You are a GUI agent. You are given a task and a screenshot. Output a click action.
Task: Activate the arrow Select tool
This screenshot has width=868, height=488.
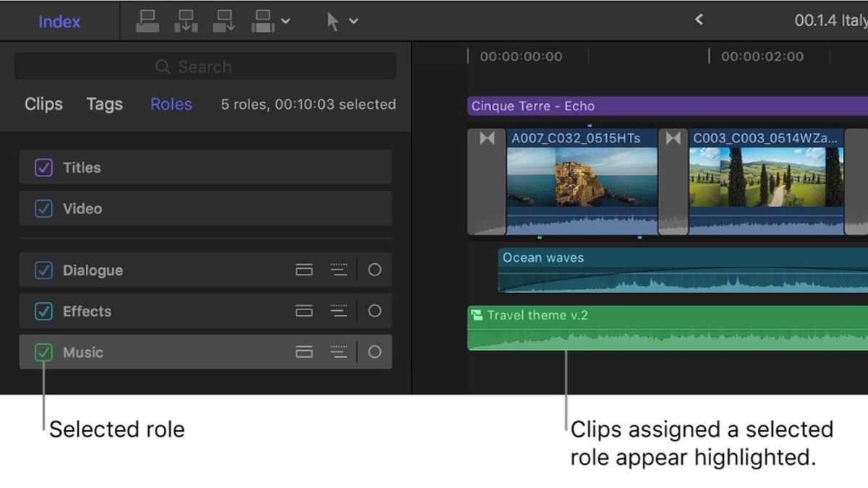[x=333, y=20]
